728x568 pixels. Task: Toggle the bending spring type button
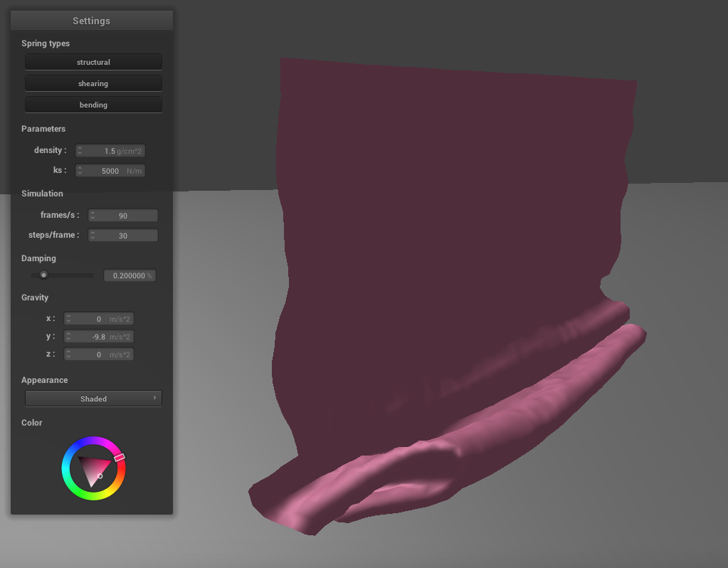point(93,105)
